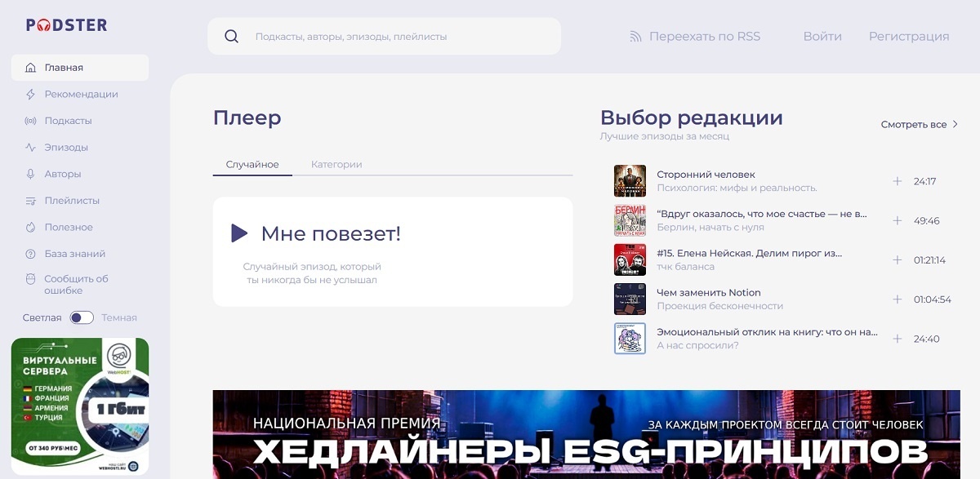This screenshot has height=479, width=980.
Task: Click Переехать по RSS link
Action: click(x=705, y=37)
